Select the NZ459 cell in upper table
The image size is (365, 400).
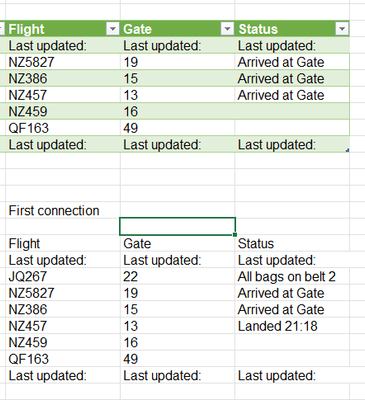(x=63, y=111)
